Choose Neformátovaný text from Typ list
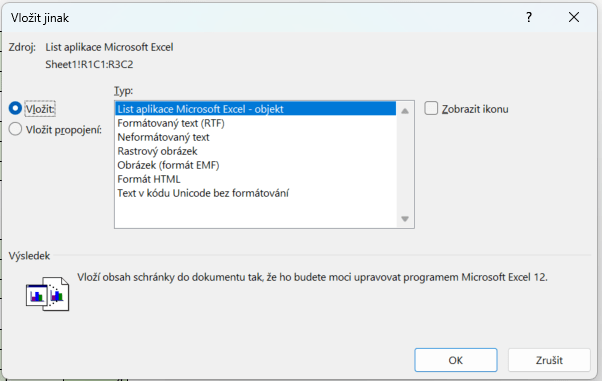The height and width of the screenshot is (381, 602). [x=256, y=137]
